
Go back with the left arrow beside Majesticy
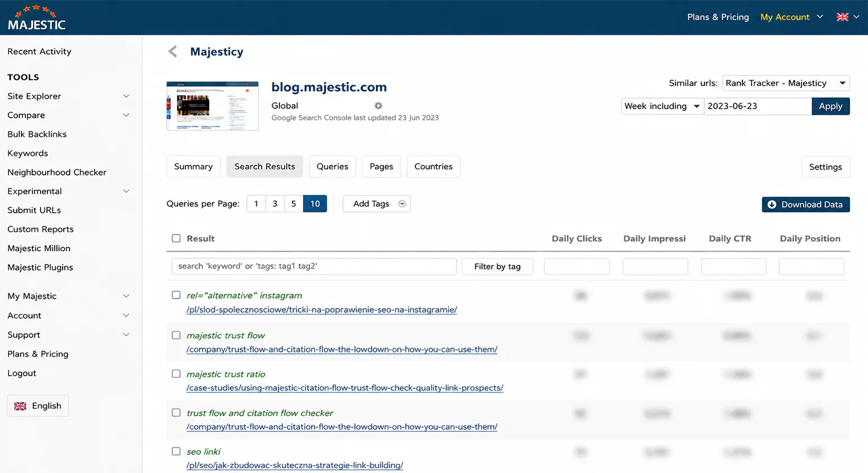tap(173, 52)
